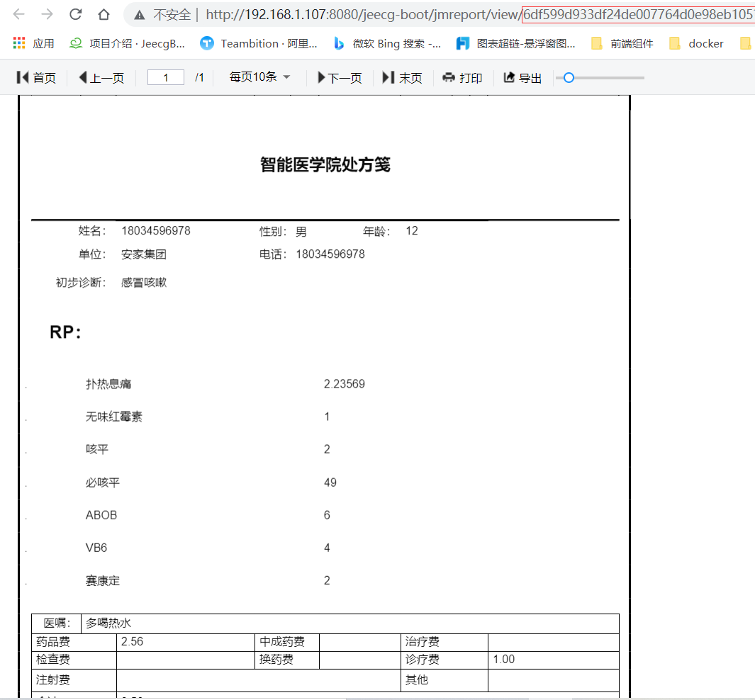Click the browser forward arrow
This screenshot has width=755, height=700.
[47, 14]
